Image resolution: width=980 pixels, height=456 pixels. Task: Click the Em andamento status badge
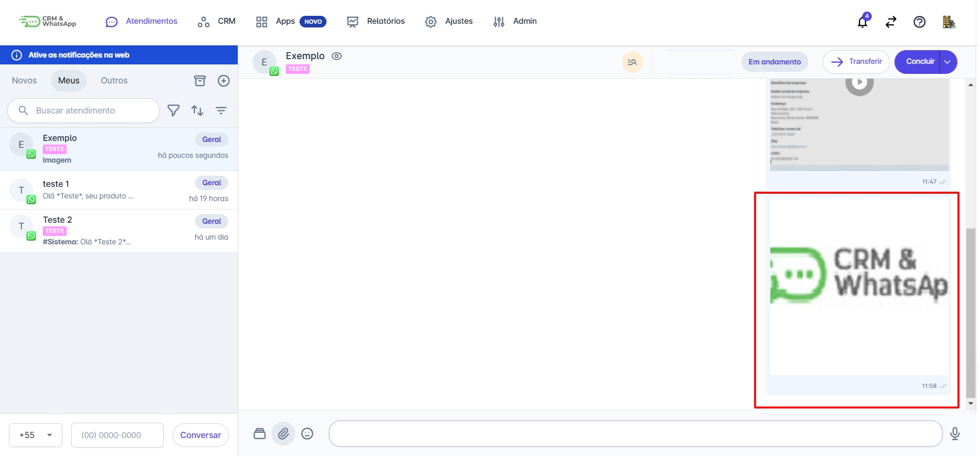pyautogui.click(x=774, y=62)
